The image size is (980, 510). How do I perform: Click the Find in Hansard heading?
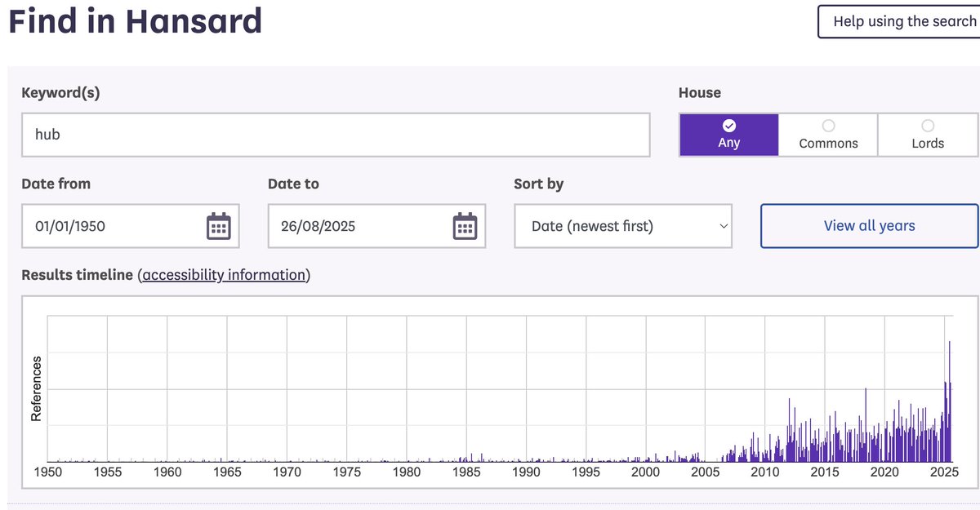(x=136, y=20)
